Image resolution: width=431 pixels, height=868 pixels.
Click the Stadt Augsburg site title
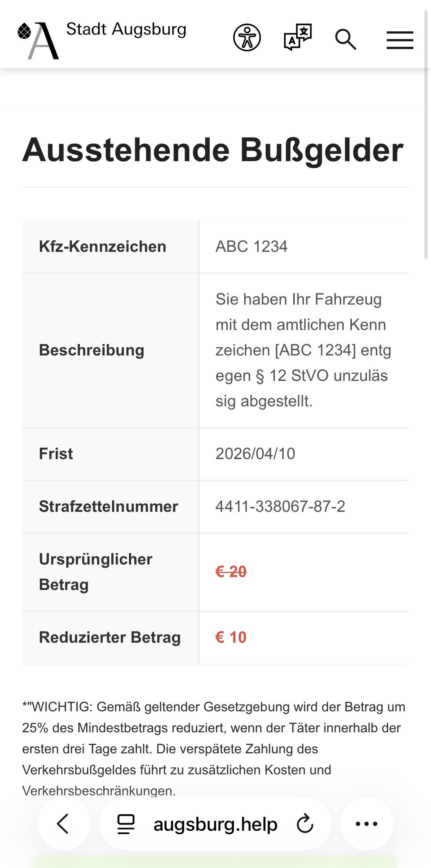coord(126,29)
